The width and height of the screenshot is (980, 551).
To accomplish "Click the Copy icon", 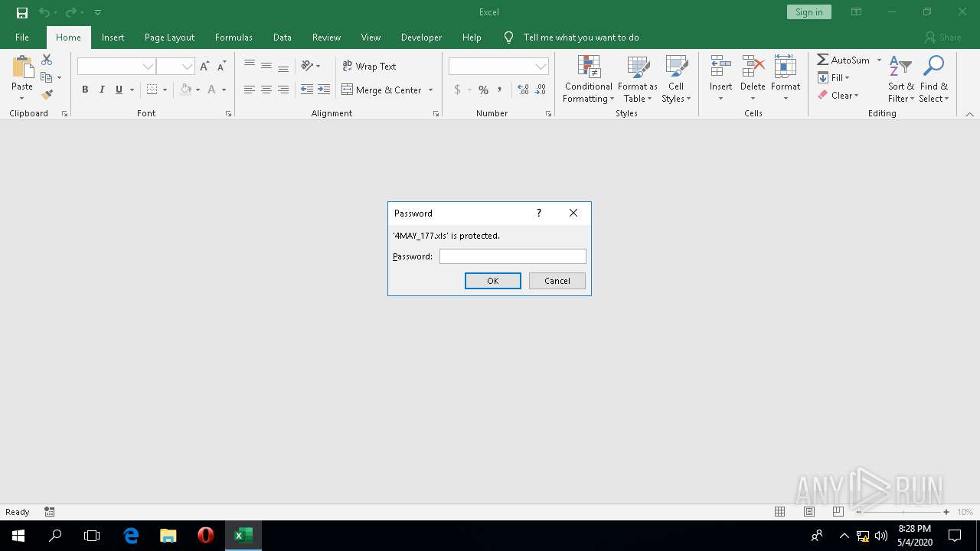I will [x=47, y=77].
